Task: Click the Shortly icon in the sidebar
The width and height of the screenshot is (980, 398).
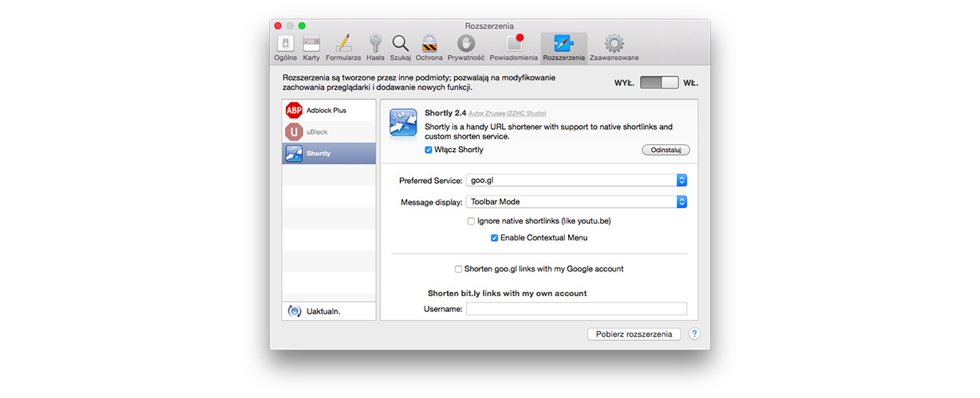Action: point(294,154)
